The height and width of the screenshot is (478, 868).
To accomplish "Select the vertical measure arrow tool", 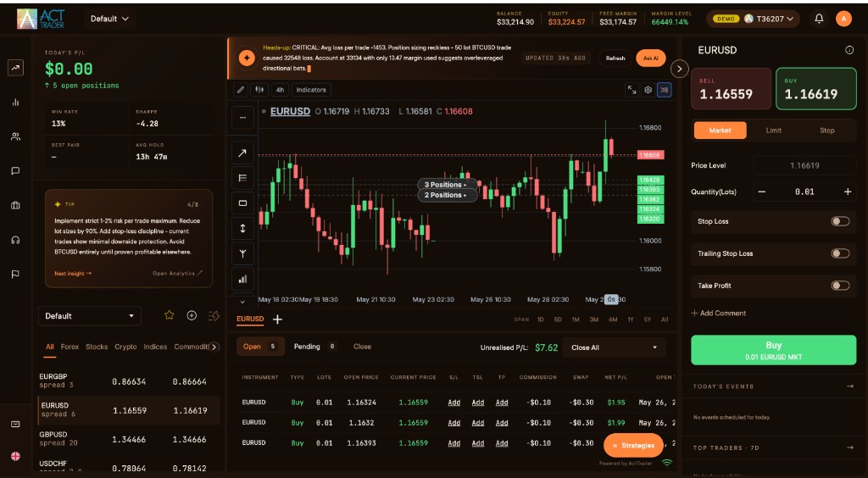I will (x=242, y=228).
